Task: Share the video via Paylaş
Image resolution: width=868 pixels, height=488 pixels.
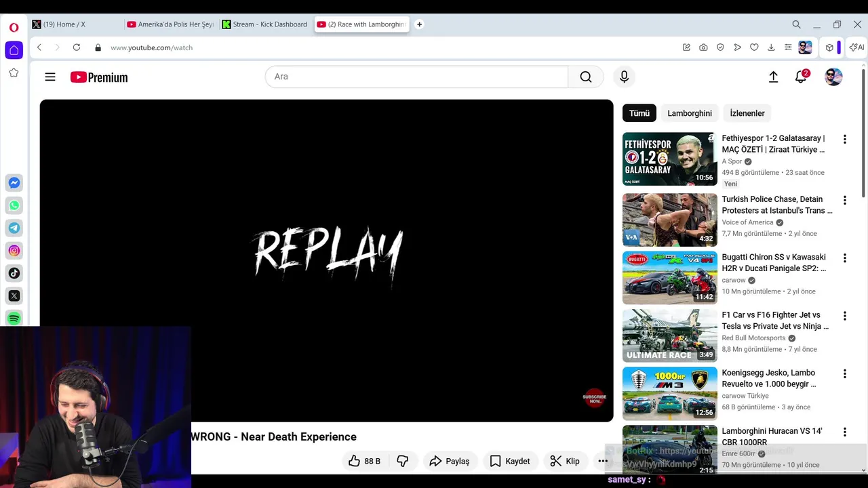Action: (x=450, y=461)
